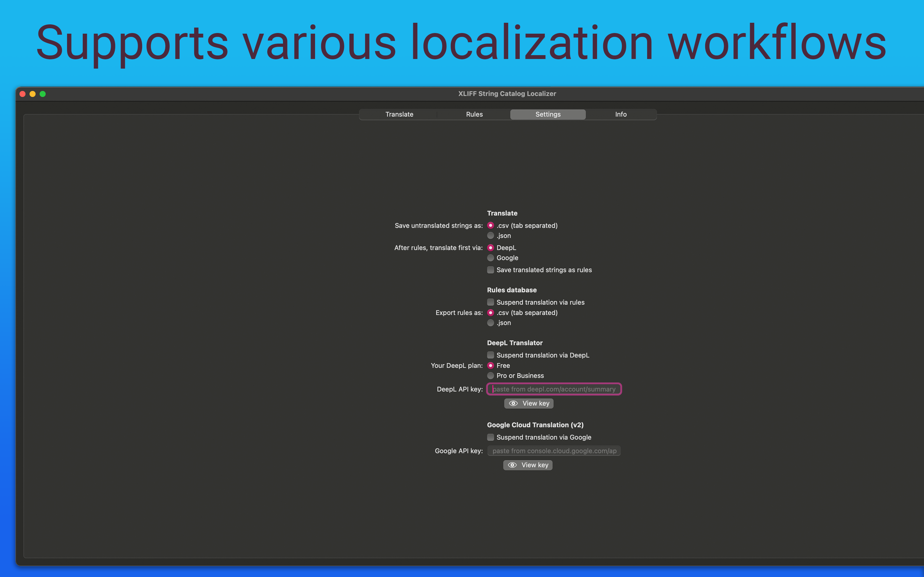This screenshot has width=924, height=577.
Task: Open the Translate tab
Action: (x=399, y=114)
